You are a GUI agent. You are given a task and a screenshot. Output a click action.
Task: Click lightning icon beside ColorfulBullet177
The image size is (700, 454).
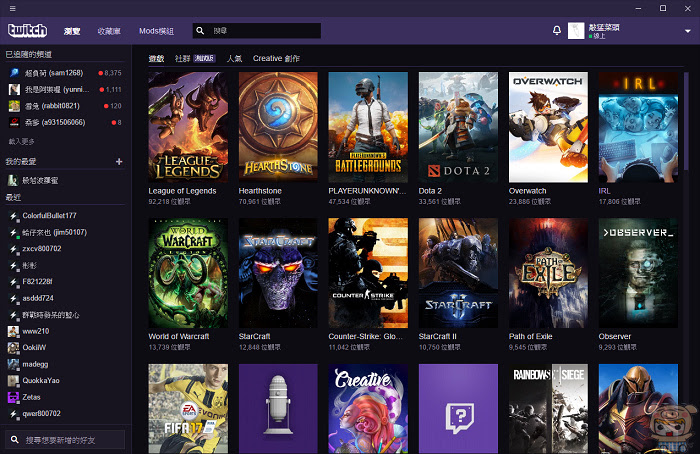[13, 216]
